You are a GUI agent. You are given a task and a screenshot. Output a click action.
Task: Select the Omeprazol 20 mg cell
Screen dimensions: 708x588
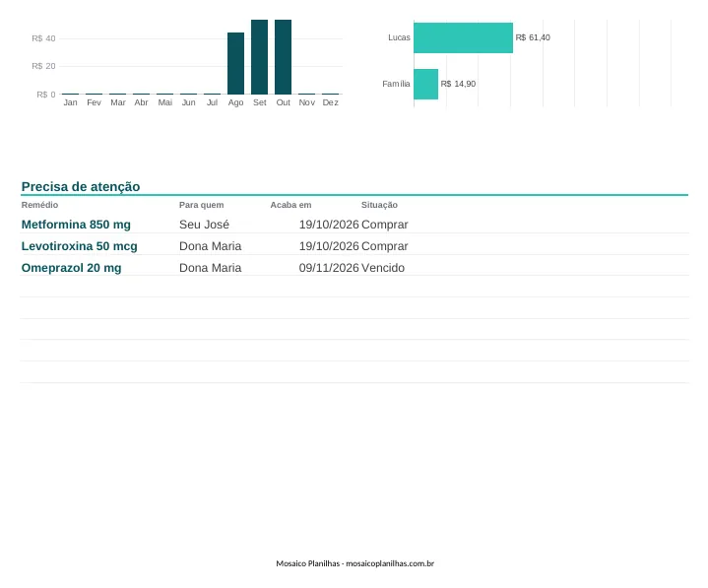(71, 268)
